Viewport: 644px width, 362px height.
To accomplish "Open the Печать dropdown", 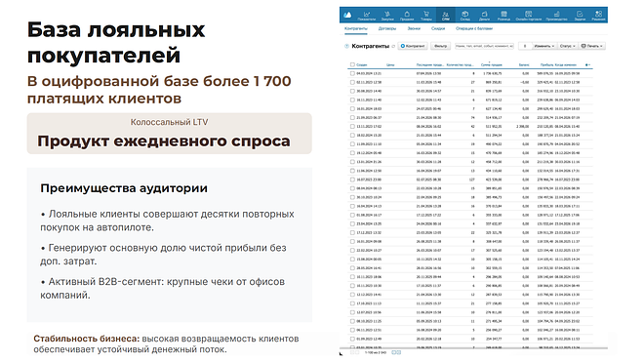I will [592, 46].
